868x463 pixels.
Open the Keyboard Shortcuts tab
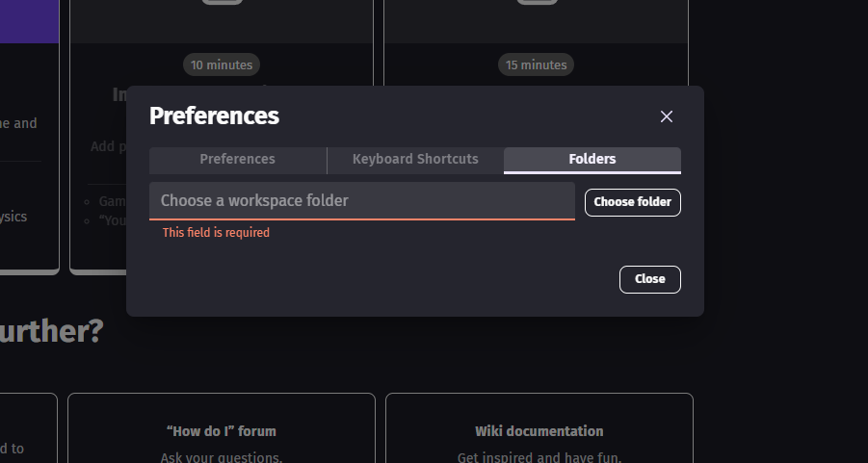click(415, 160)
